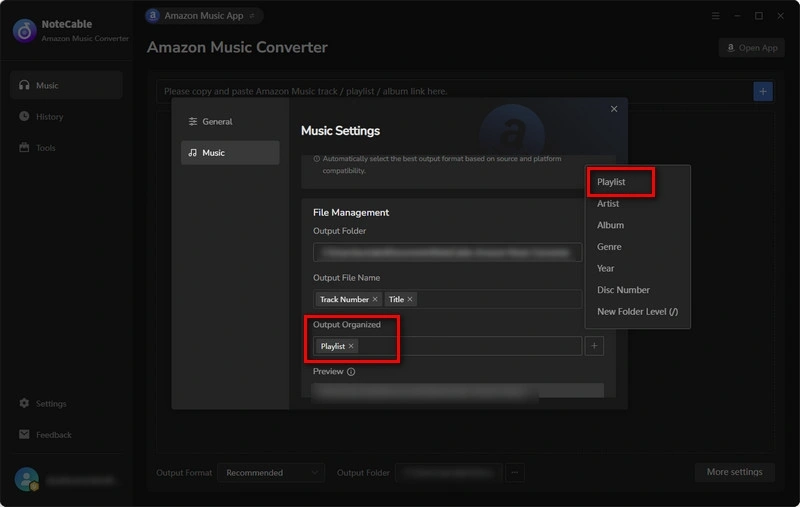The image size is (800, 507).
Task: Click the bottom Output Folder browse button
Action: [x=515, y=473]
